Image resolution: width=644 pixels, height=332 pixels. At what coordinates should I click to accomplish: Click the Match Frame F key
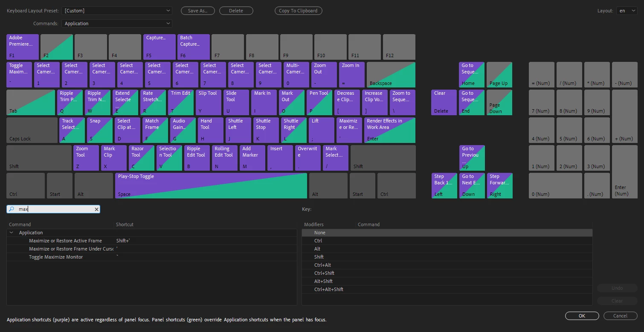point(155,130)
